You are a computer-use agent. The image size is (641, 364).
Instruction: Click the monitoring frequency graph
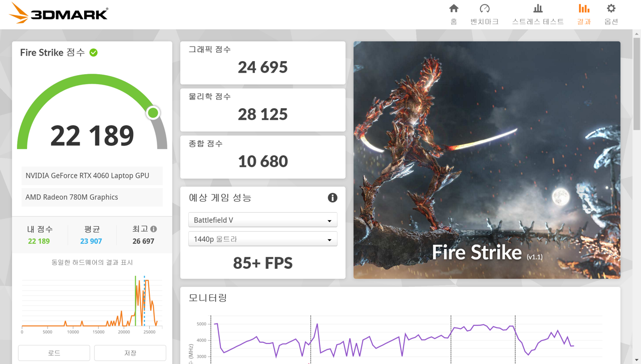(396, 338)
